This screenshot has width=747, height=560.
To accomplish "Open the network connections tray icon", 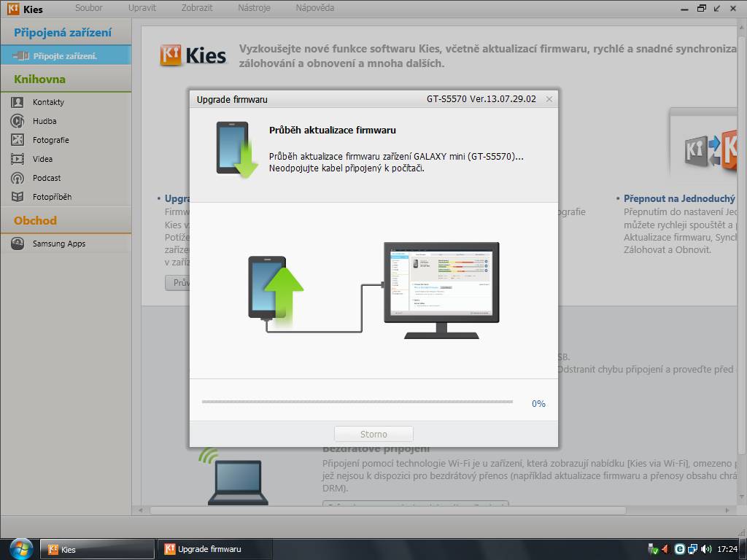I will point(693,549).
